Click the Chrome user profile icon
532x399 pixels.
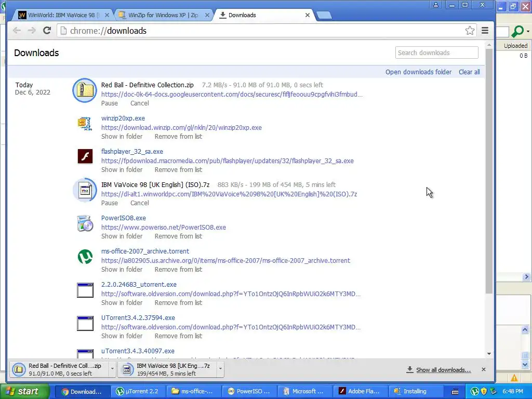(x=436, y=5)
